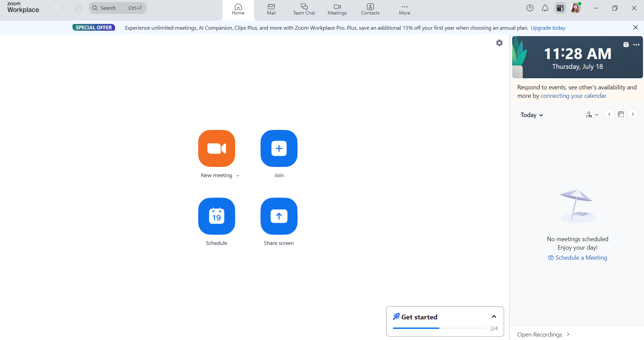Image resolution: width=644 pixels, height=340 pixels.
Task: Click the Join meeting plus icon
Action: 279,148
